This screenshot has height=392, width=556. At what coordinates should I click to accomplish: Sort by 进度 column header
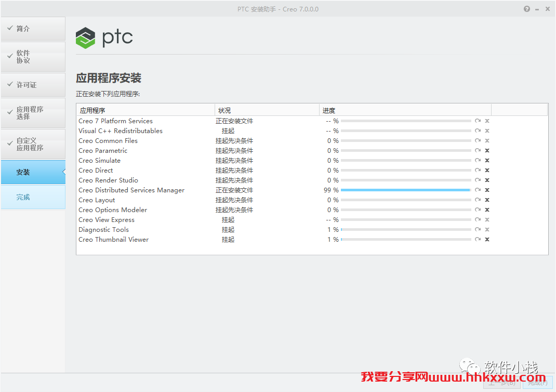[405, 110]
